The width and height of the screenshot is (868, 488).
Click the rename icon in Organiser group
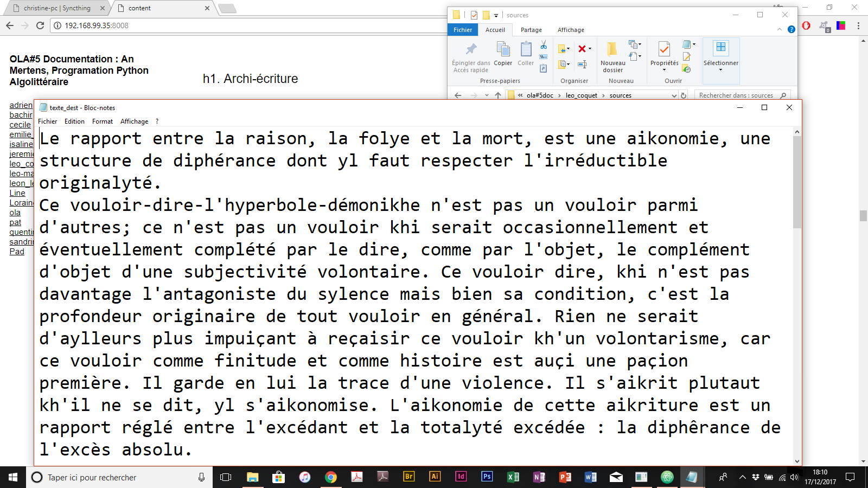coord(582,64)
